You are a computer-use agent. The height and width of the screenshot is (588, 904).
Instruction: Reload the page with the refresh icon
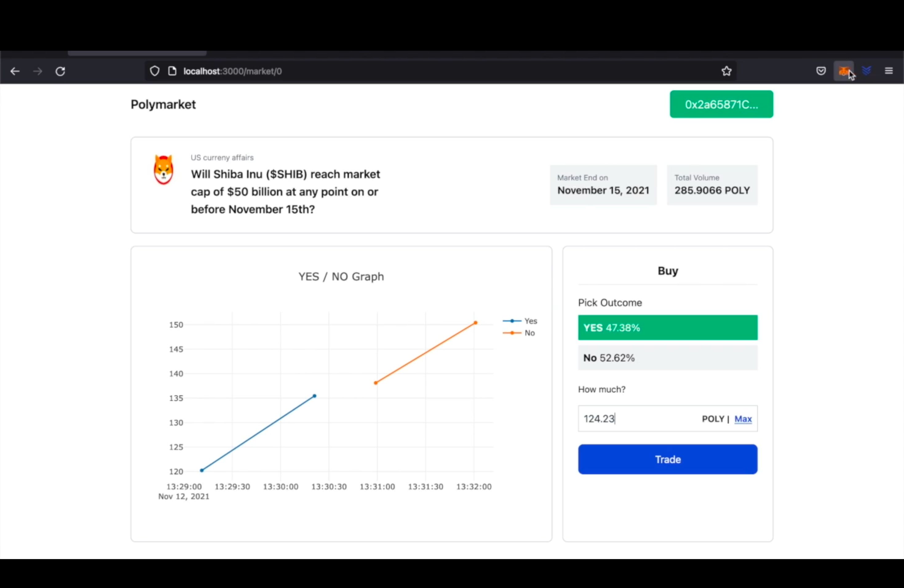point(60,71)
